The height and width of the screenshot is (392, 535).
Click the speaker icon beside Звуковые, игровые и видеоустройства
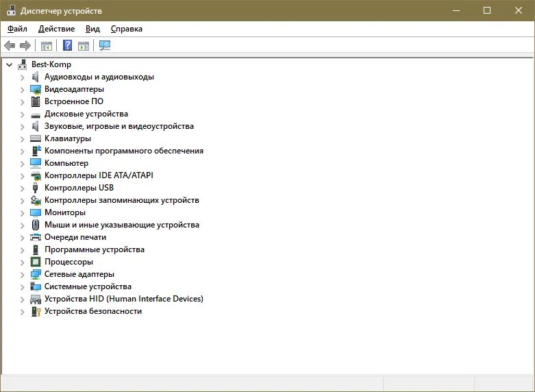coord(36,126)
